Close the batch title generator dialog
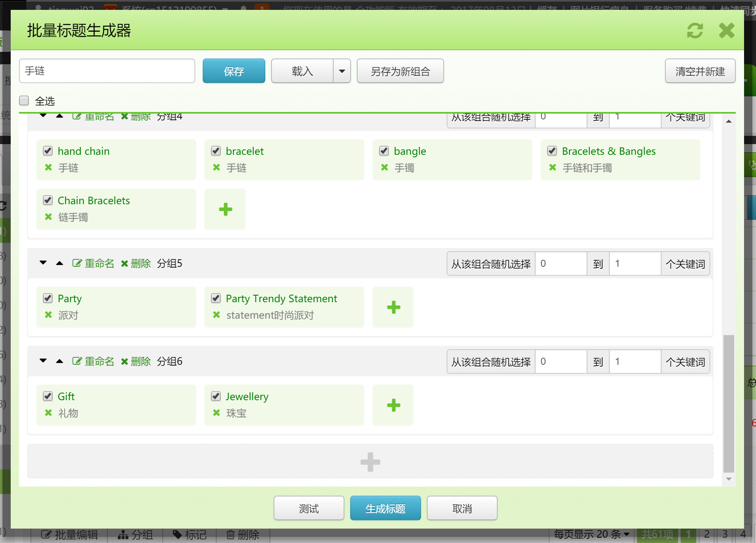This screenshot has width=756, height=543. tap(726, 30)
